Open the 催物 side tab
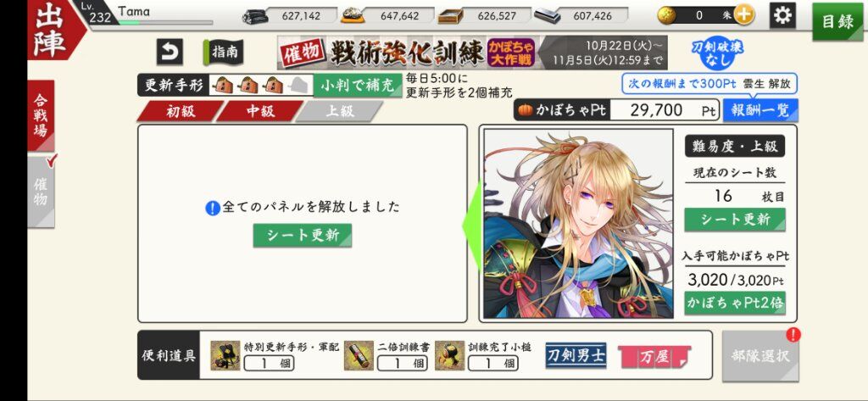 point(41,192)
